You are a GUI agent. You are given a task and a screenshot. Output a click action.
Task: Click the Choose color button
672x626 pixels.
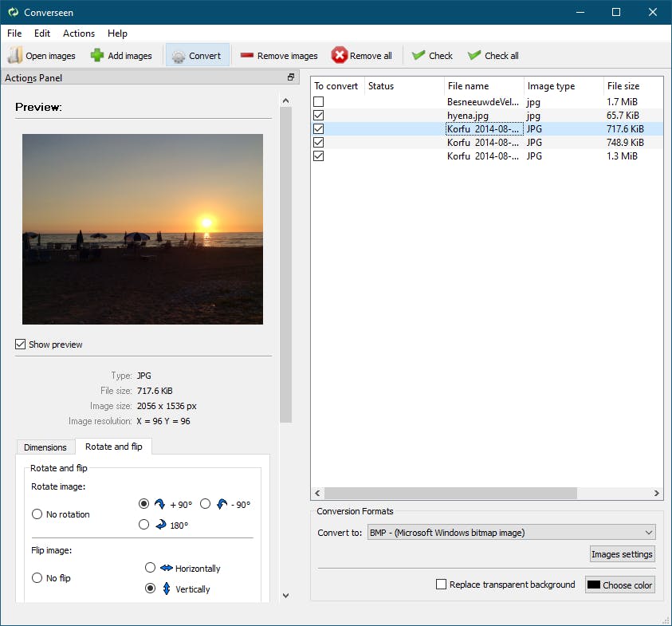click(619, 585)
